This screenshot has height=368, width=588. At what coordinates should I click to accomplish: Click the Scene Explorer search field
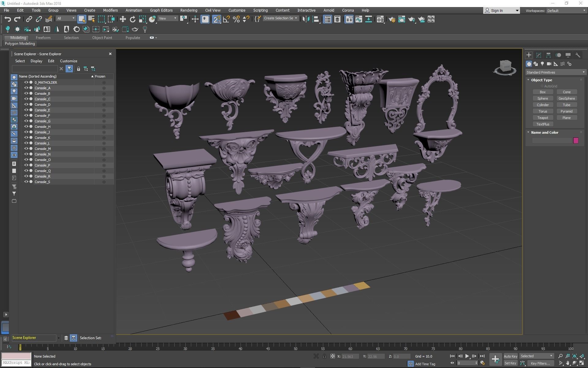tap(35, 69)
